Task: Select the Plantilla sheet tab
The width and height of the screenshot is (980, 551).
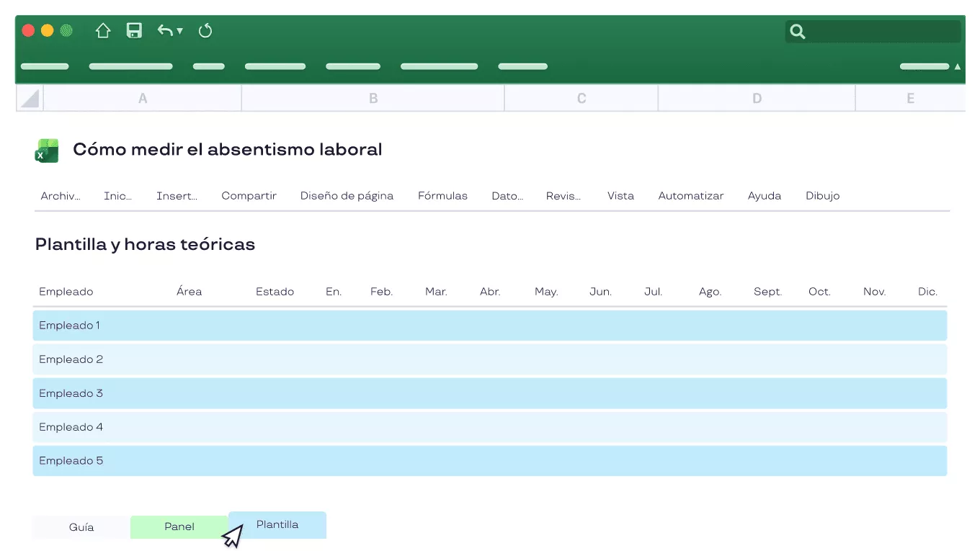Action: [x=277, y=525]
